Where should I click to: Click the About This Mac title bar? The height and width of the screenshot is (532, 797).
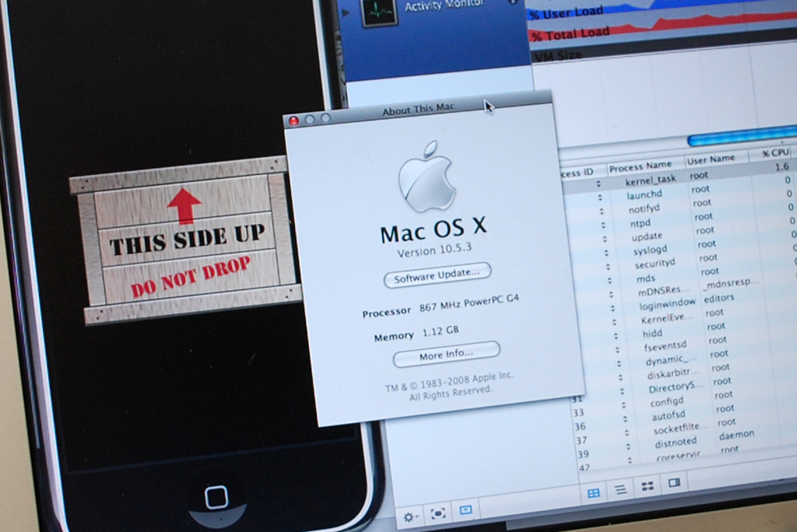coord(418,109)
